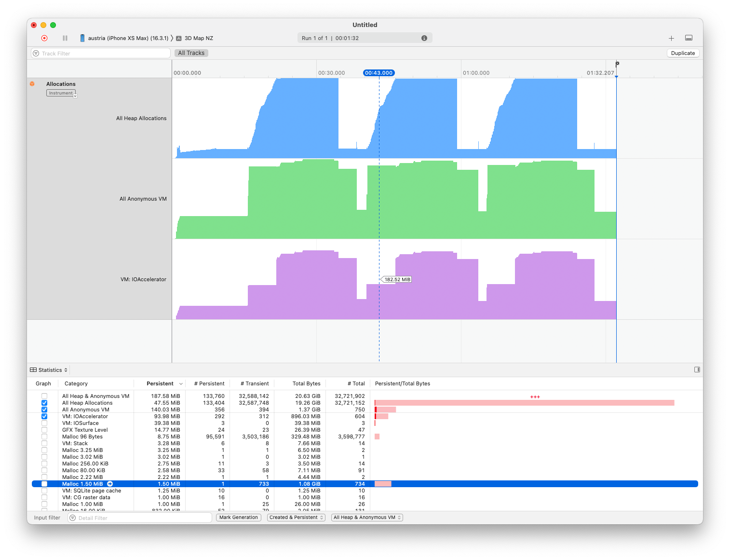Pause the recording with the pause button
The height and width of the screenshot is (560, 730).
coord(65,38)
